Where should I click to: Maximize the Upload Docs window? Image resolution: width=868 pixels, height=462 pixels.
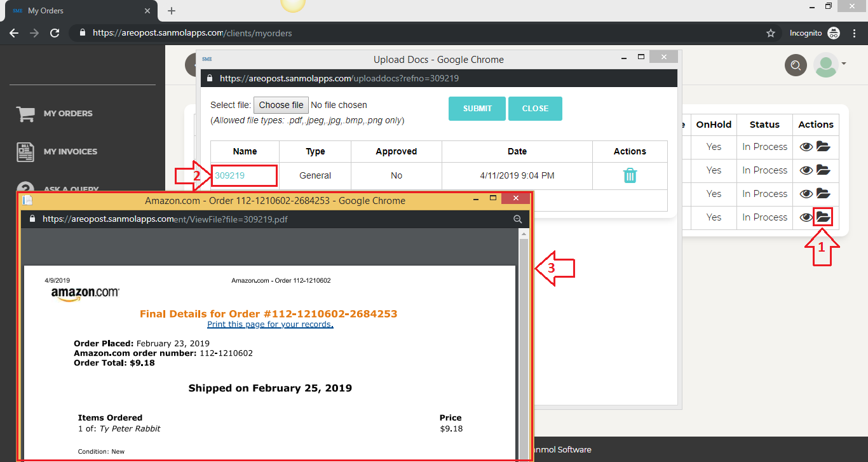click(x=641, y=57)
